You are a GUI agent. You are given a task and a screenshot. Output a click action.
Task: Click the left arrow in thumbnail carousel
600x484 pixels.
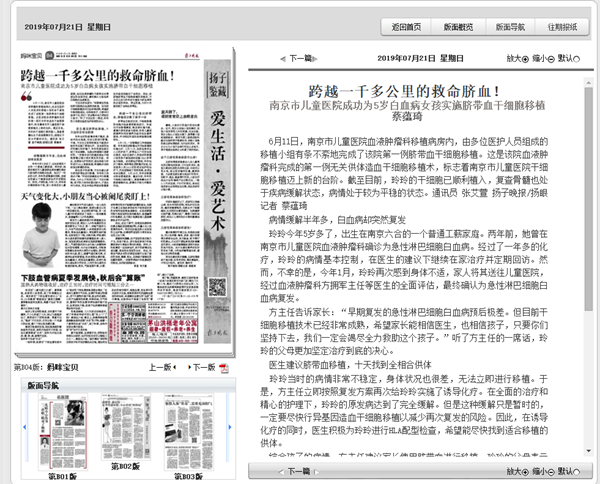[x=23, y=428]
